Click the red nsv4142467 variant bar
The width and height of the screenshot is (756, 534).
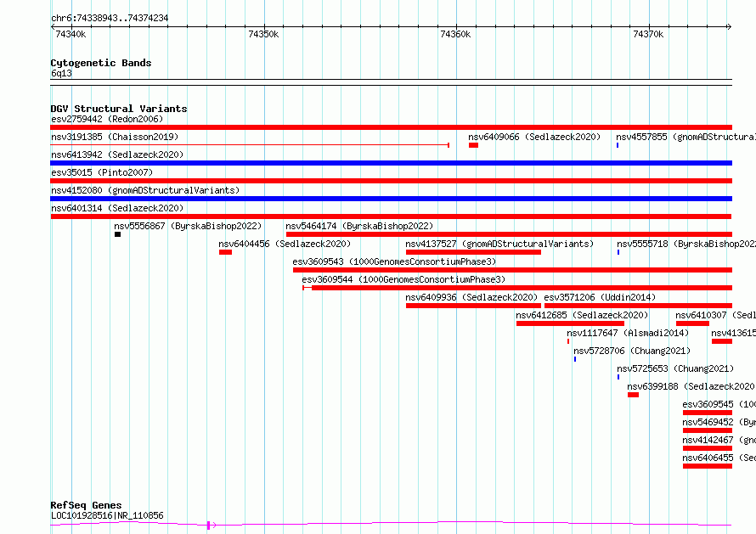(708, 448)
